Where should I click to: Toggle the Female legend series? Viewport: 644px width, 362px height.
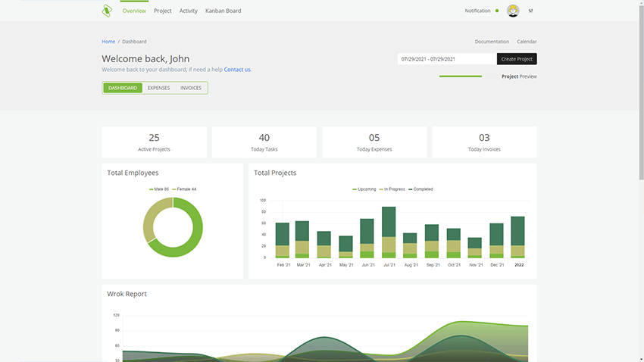(x=184, y=189)
